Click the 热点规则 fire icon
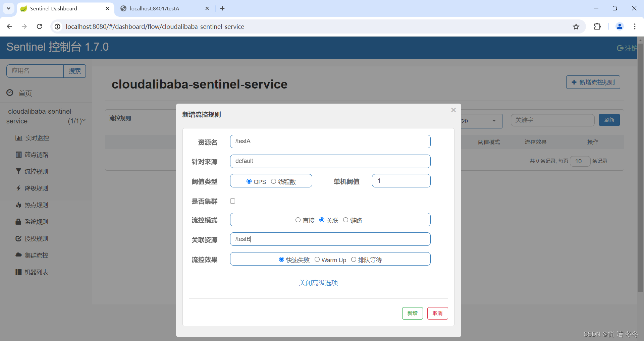This screenshot has width=644, height=341. [19, 205]
